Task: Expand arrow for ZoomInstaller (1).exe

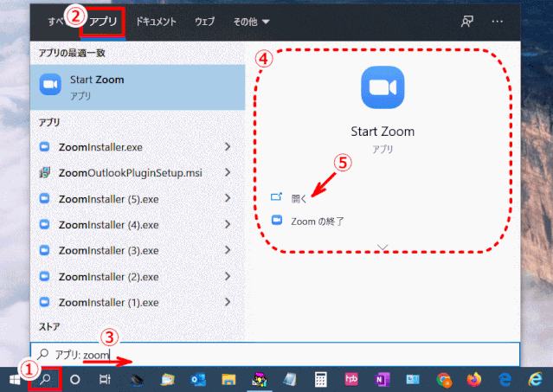Action: (x=228, y=302)
